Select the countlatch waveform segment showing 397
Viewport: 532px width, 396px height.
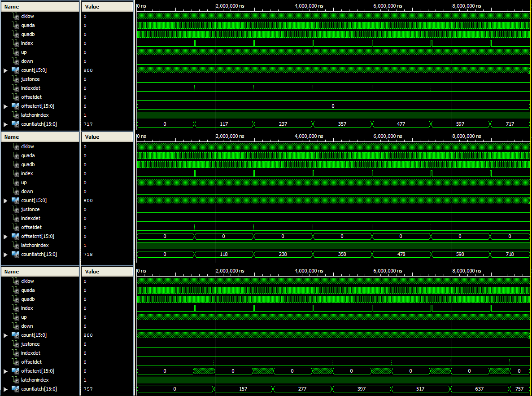click(x=362, y=389)
